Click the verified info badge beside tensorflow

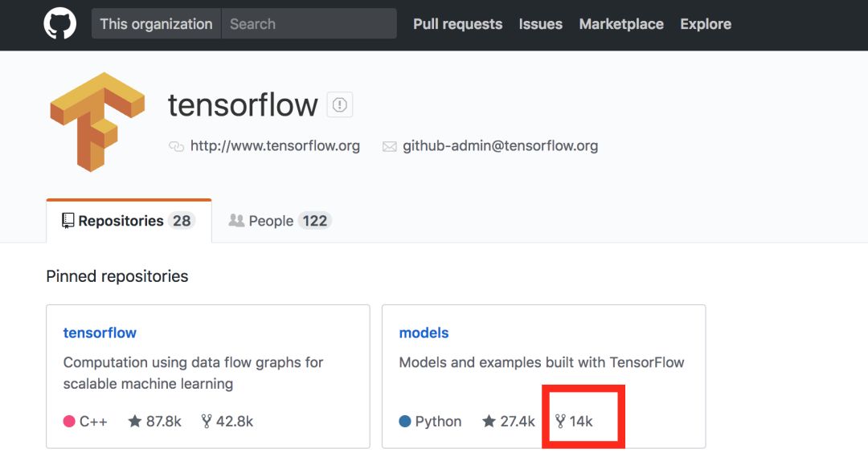pos(340,105)
